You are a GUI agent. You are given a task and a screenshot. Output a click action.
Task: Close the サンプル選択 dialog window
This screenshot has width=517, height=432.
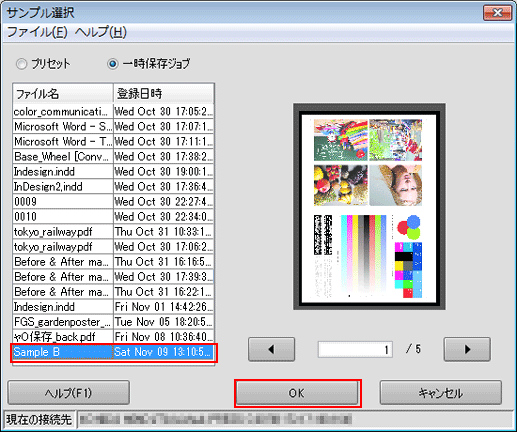click(497, 13)
